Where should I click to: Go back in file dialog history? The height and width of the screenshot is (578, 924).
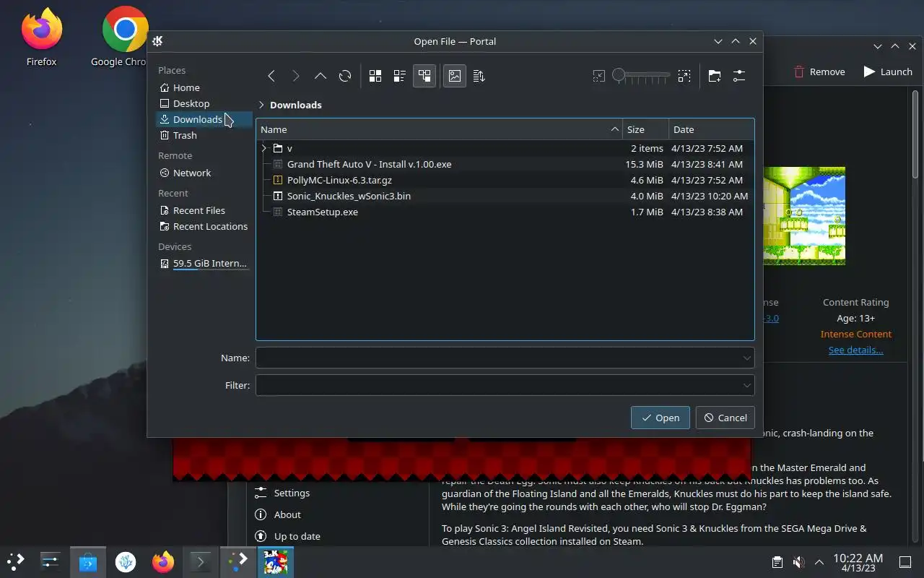pyautogui.click(x=271, y=76)
